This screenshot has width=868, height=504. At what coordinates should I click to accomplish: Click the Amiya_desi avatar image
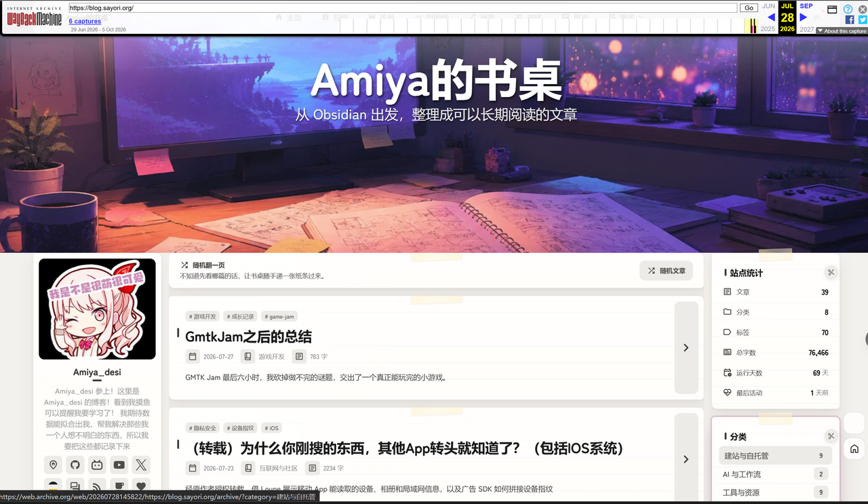point(97,309)
